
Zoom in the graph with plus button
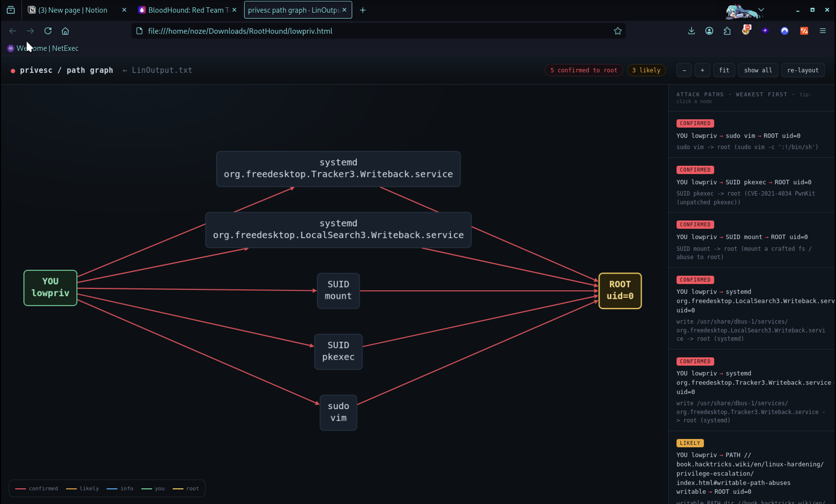(702, 70)
